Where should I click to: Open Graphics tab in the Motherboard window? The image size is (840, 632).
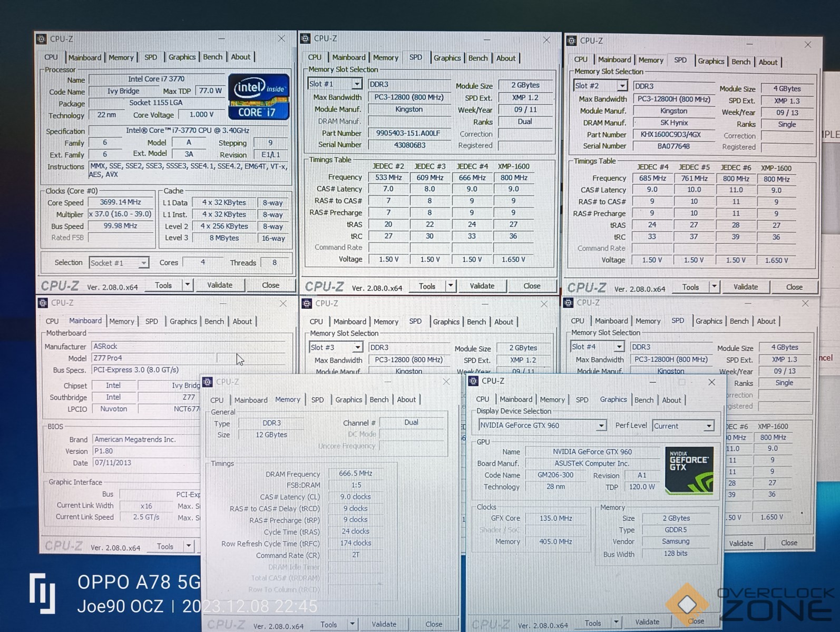tap(183, 321)
